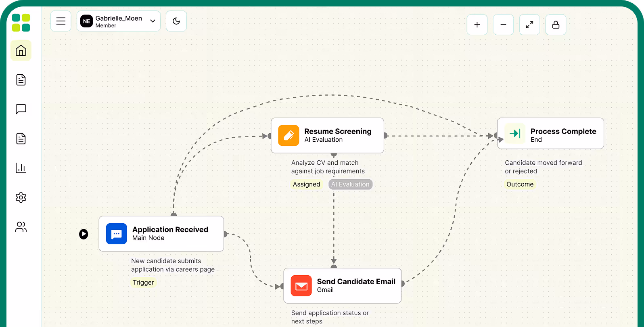Click the fullscreen expand icon
644x327 pixels.
pos(529,25)
